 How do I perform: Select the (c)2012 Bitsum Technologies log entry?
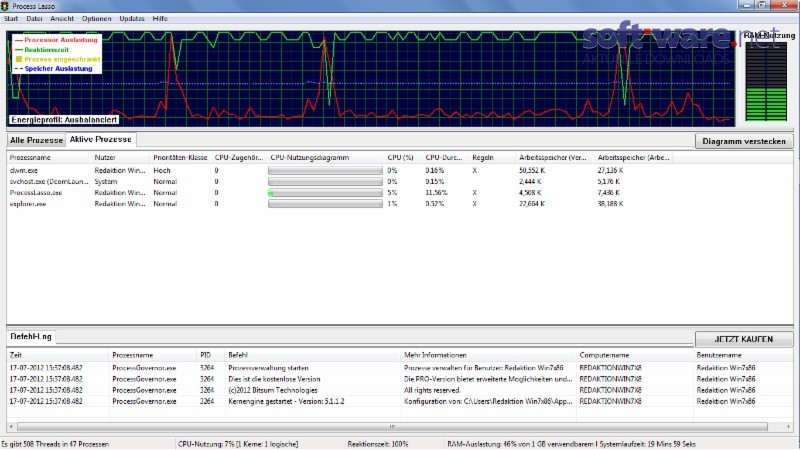click(400, 390)
